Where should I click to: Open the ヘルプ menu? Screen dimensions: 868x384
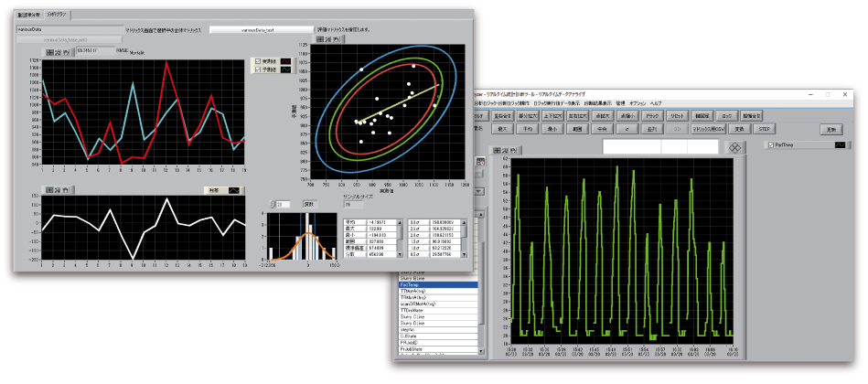tap(656, 103)
